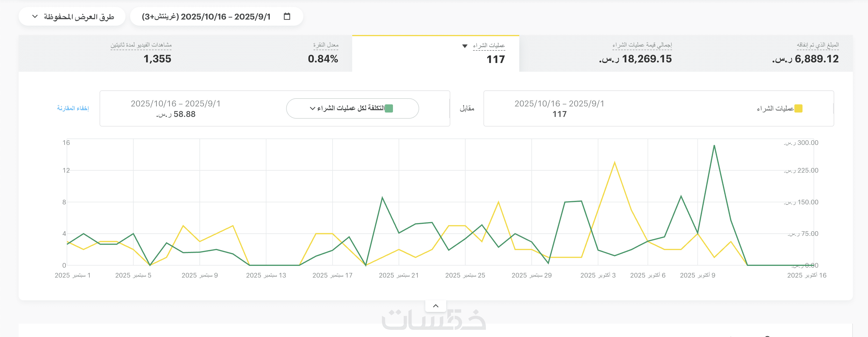The image size is (868, 337).
Task: Click the 1 September 2025 axis label
Action: 72,275
